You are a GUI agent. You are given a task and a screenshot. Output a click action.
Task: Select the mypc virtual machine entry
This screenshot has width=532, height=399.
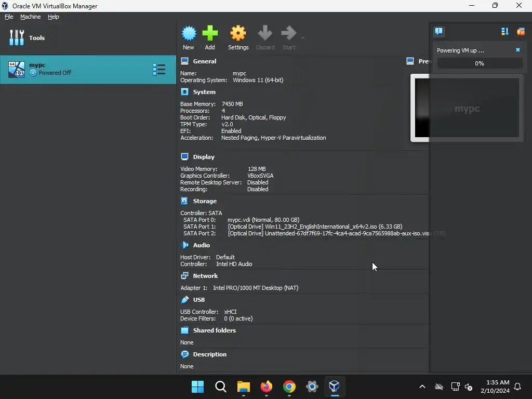point(88,69)
